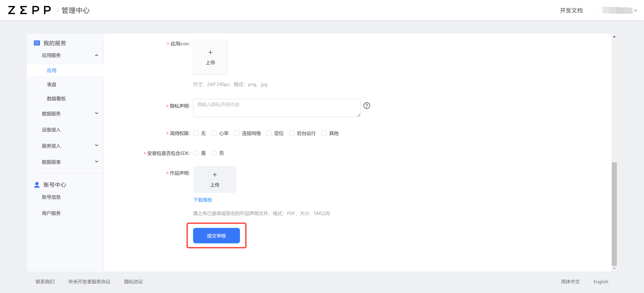The image size is (644, 293).
Task: Open the account dropdown at top right
Action: pyautogui.click(x=620, y=10)
